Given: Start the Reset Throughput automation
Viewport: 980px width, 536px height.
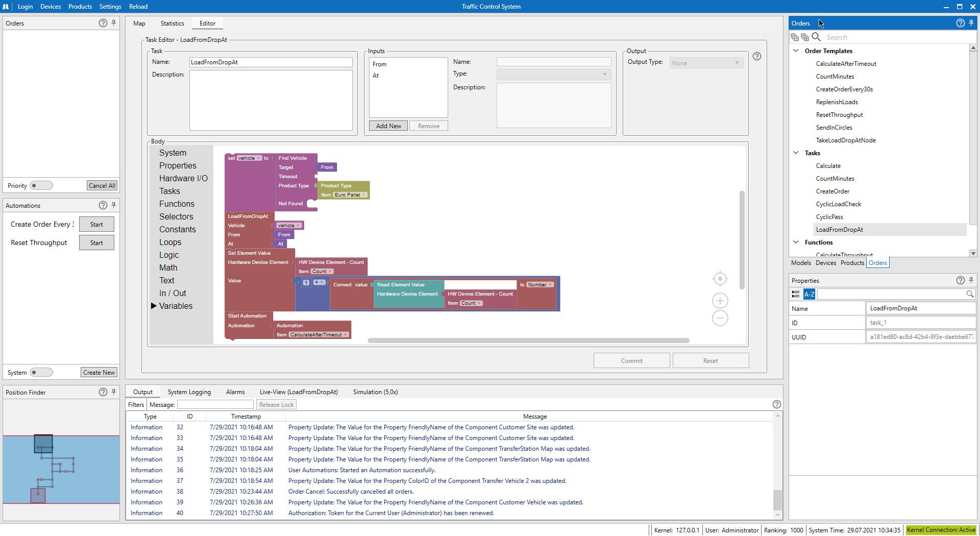Looking at the screenshot, I should tap(96, 243).
